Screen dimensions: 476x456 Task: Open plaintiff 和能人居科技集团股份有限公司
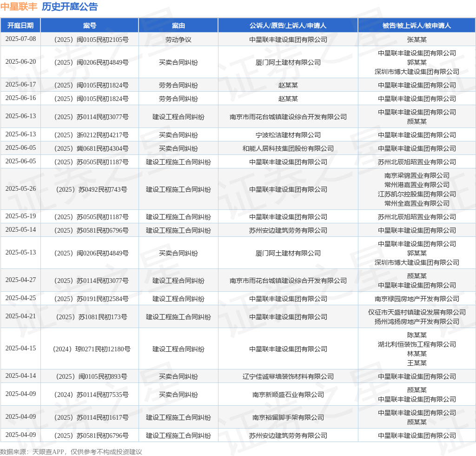point(288,148)
